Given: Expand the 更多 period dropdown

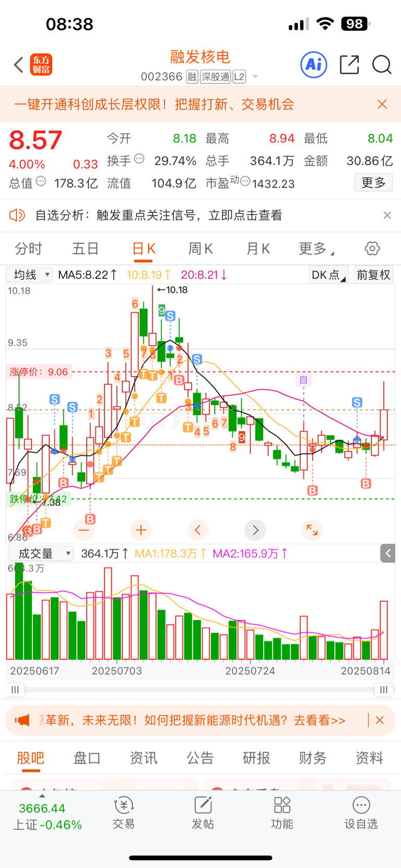Looking at the screenshot, I should (316, 249).
